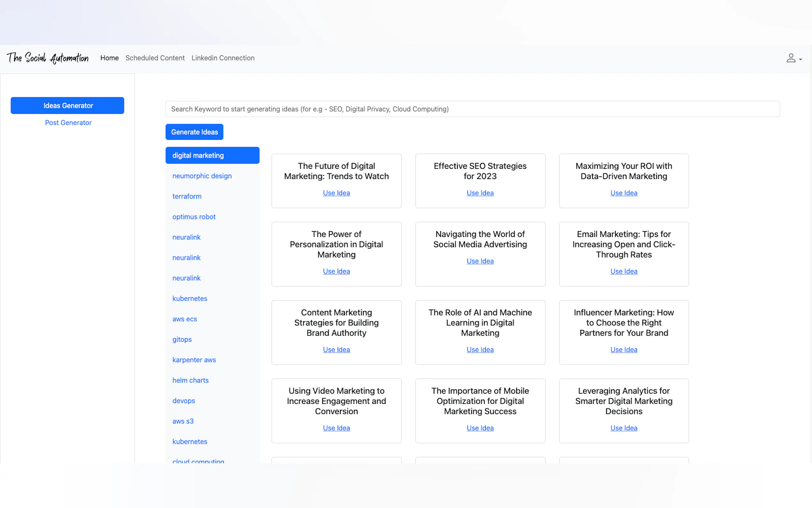Viewport: 812px width, 508px height.
Task: Select the Ideas Generator sidebar tab
Action: click(67, 106)
